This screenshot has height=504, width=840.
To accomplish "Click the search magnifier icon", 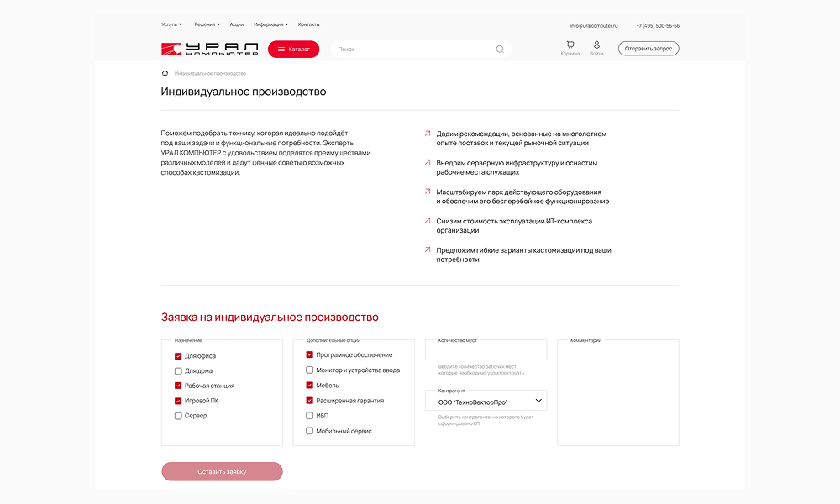I will pyautogui.click(x=500, y=50).
